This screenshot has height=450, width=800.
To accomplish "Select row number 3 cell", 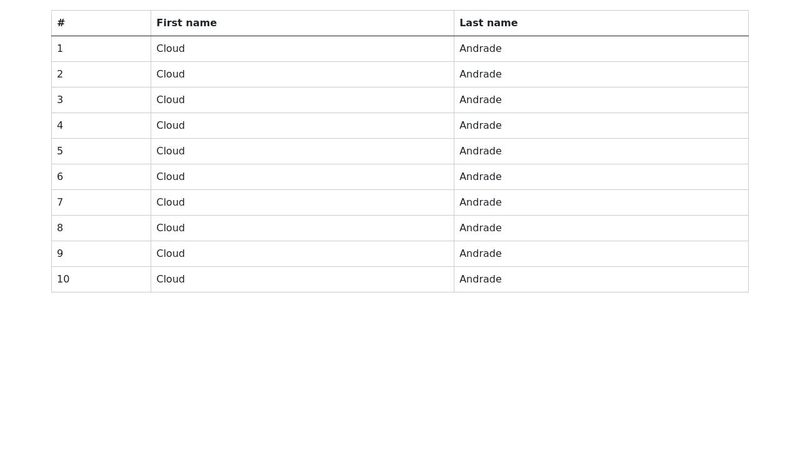I will click(101, 100).
